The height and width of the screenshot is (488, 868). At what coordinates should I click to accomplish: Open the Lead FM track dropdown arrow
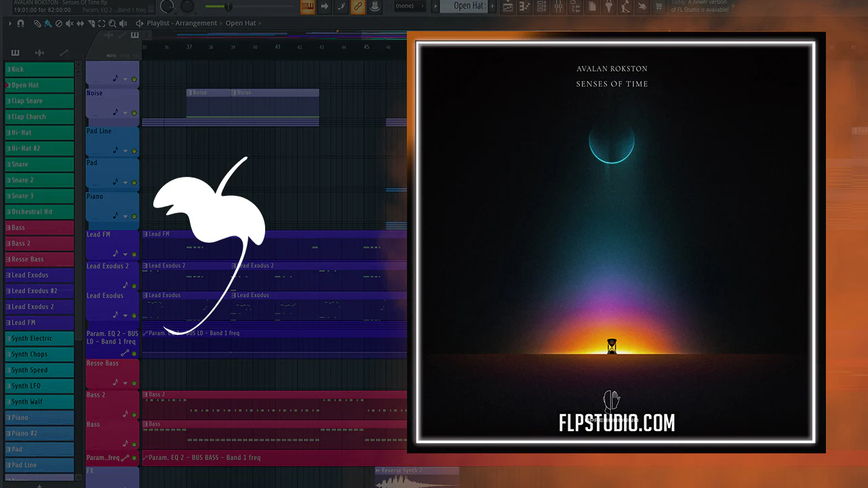[x=125, y=255]
